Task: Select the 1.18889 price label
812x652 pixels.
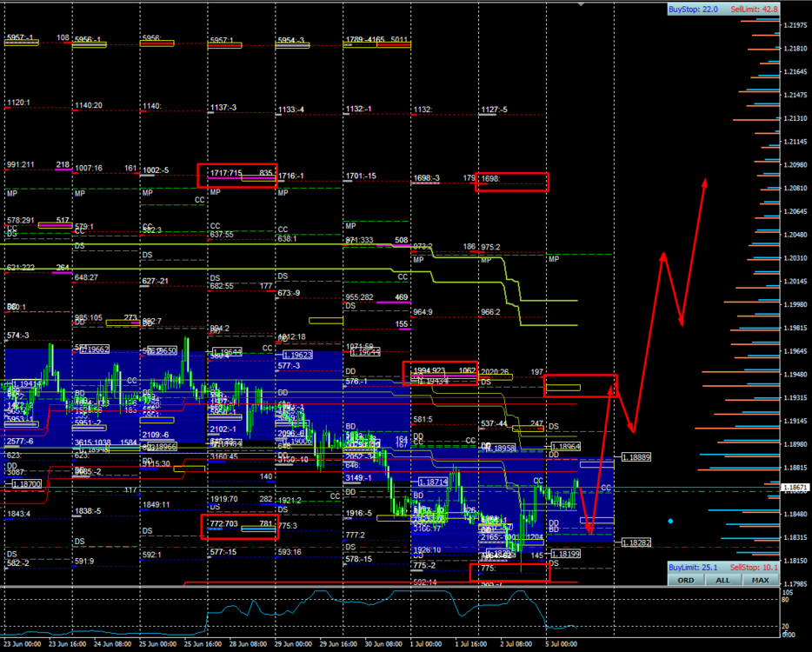Action: pos(636,457)
